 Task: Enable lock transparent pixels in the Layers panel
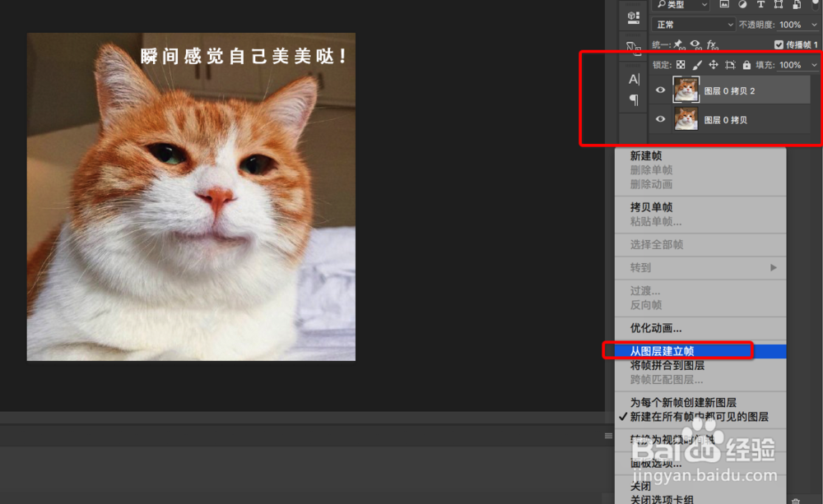682,65
